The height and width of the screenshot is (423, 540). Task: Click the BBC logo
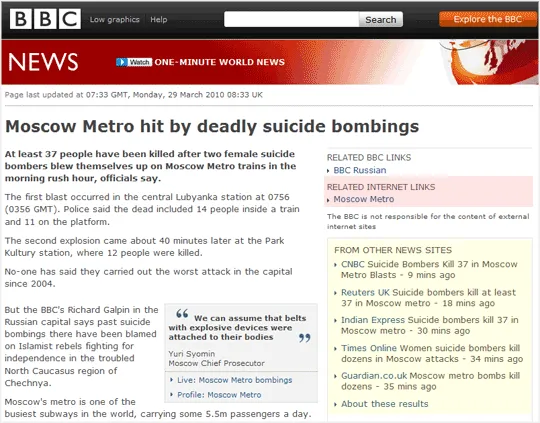point(45,19)
